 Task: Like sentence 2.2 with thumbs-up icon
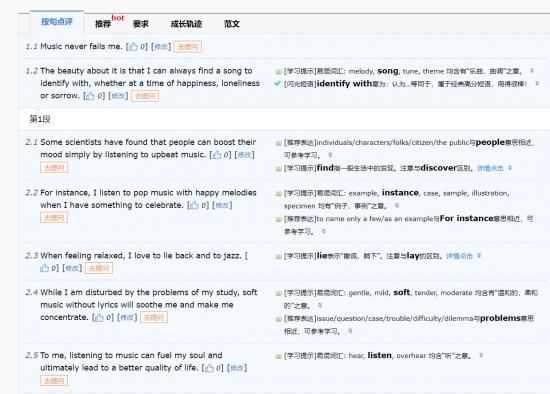[x=194, y=205]
